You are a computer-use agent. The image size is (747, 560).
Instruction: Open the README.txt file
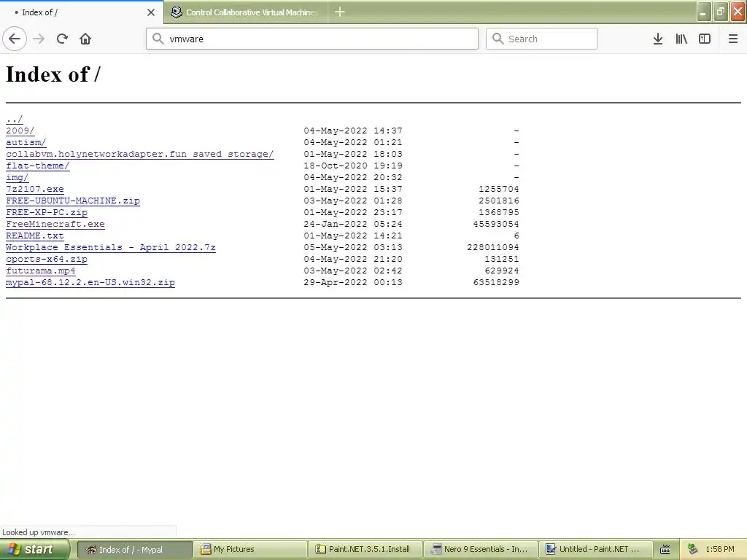[35, 236]
